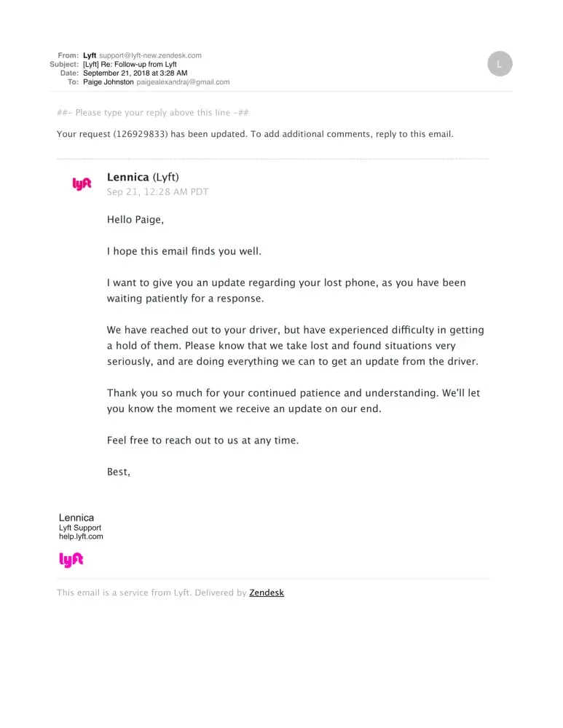Click the subject line "[Lyft] Re: Follow-up from Lyft"
Image resolution: width=563 pixels, height=728 pixels.
130,64
